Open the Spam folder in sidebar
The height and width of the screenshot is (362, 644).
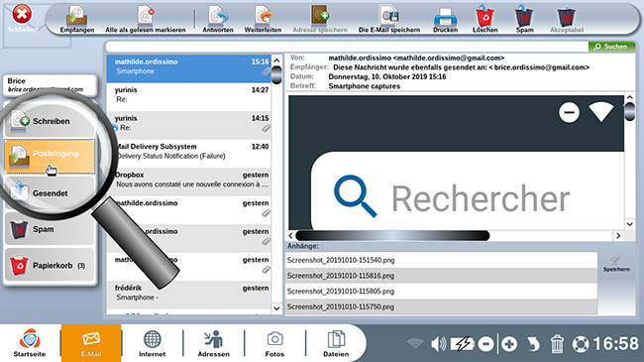[50, 229]
